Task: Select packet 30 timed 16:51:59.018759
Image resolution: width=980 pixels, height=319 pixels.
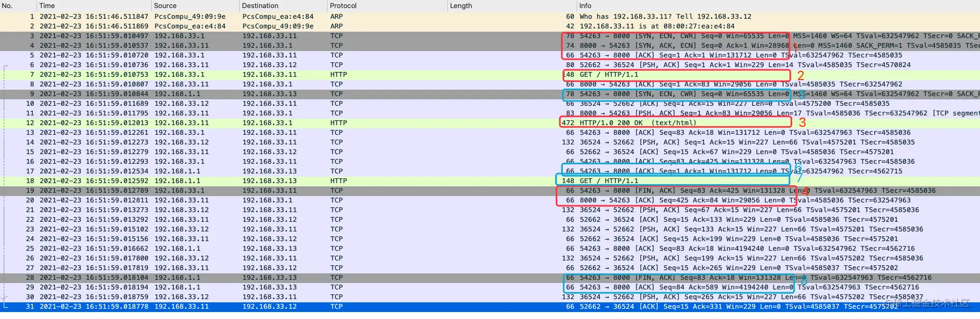Action: pyautogui.click(x=490, y=297)
